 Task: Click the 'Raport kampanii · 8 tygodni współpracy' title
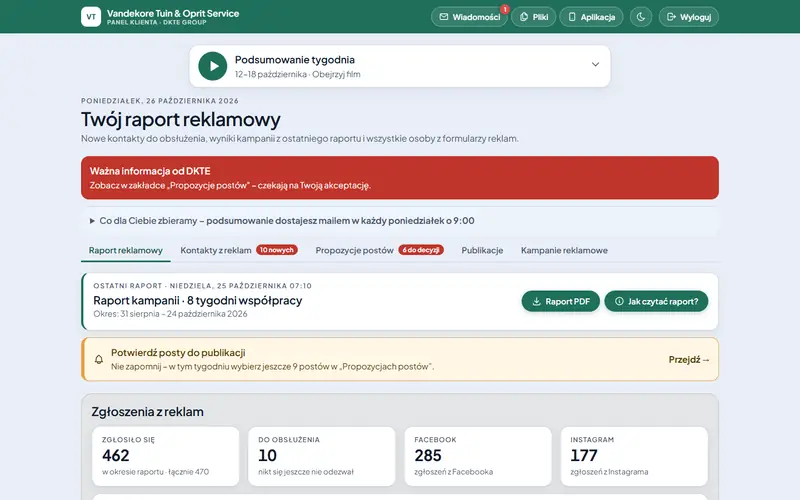point(197,301)
